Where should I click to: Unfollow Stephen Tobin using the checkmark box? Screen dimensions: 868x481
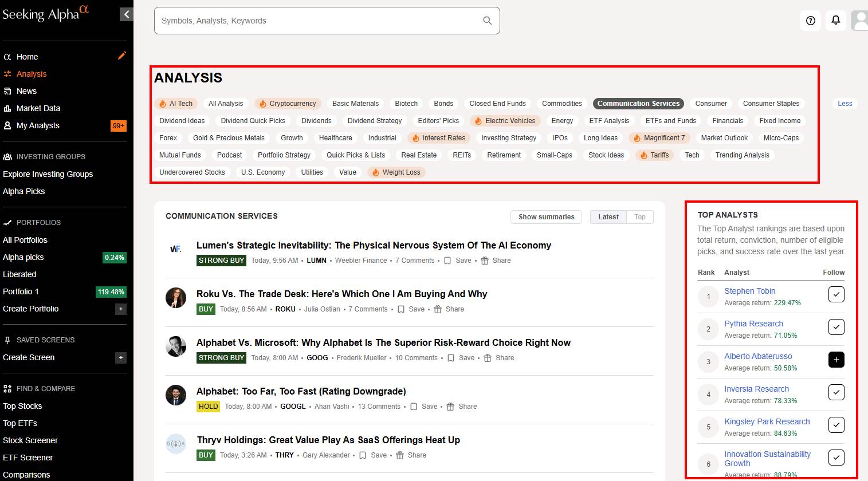pos(836,294)
